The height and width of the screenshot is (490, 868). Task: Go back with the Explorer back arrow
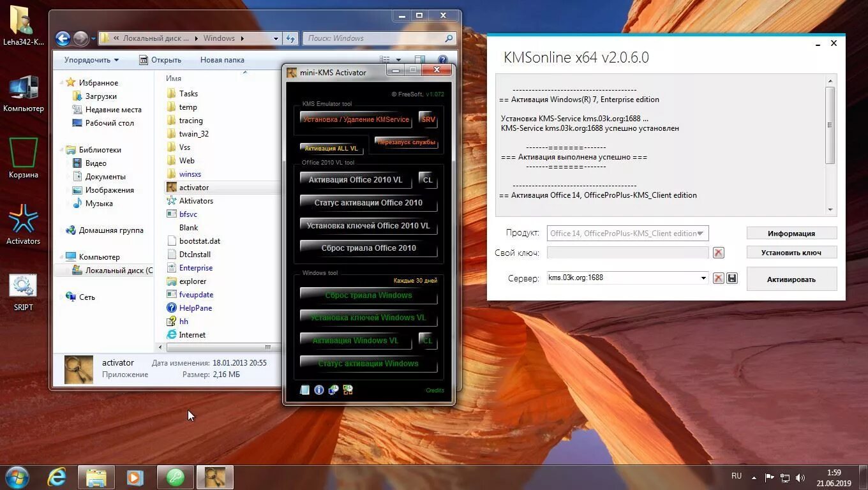coord(63,38)
